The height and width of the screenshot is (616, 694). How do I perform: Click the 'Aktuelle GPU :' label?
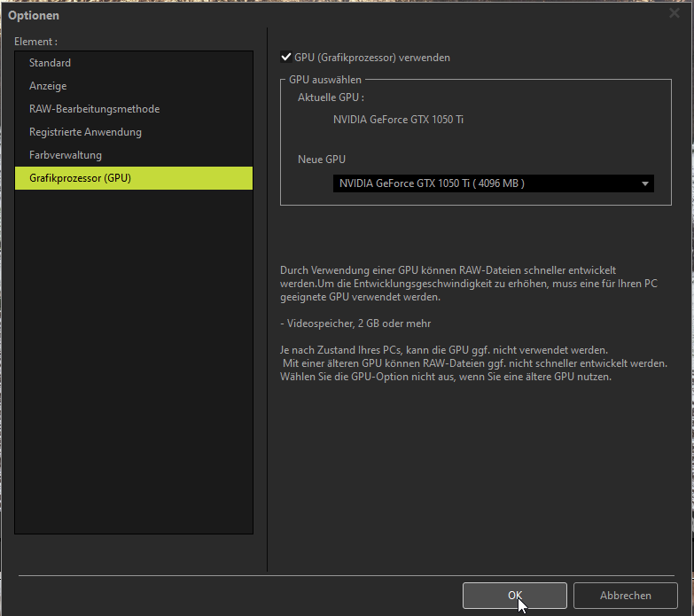(x=331, y=97)
